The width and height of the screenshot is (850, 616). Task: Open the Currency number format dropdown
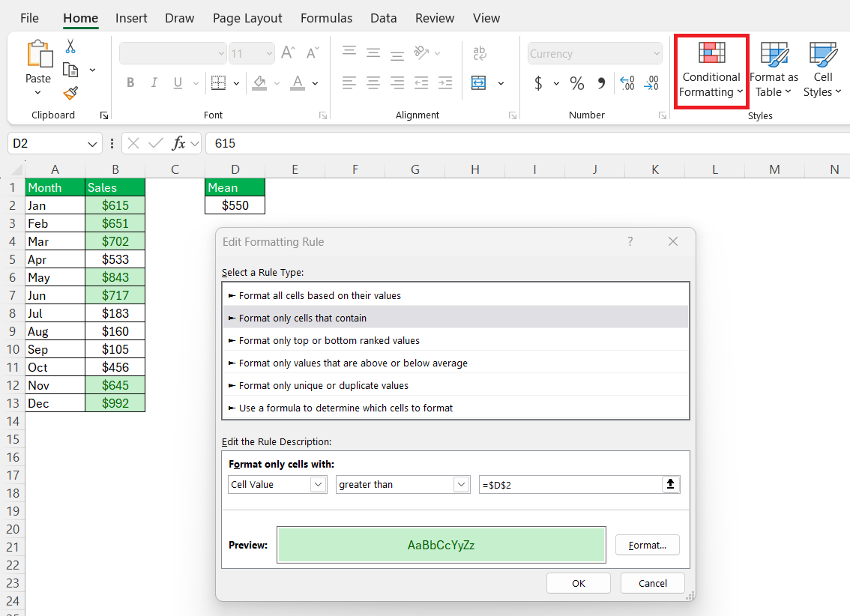tap(657, 54)
